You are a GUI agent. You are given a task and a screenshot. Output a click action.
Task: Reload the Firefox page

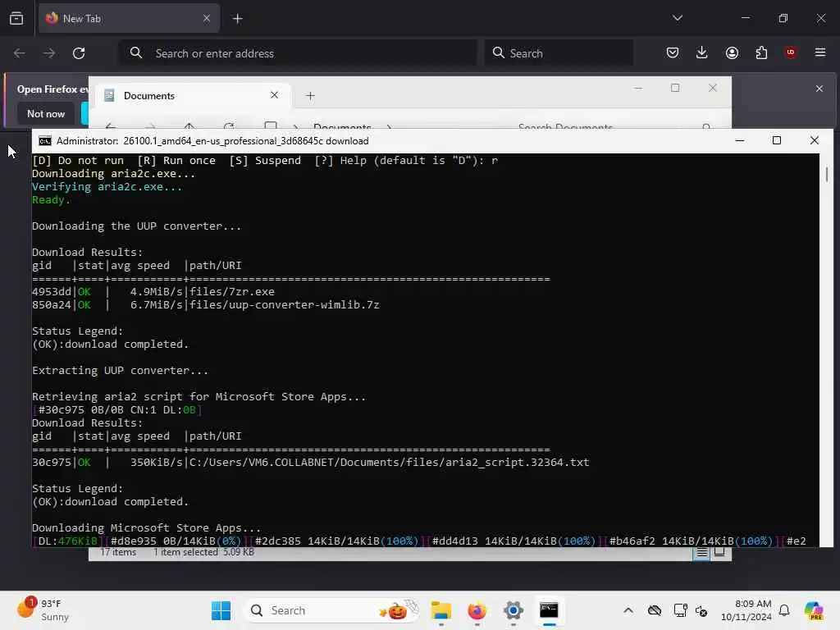[79, 53]
